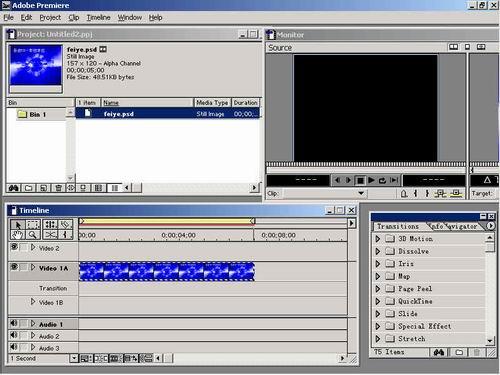
Task: Click Play In to Out button in Monitor
Action: [394, 180]
